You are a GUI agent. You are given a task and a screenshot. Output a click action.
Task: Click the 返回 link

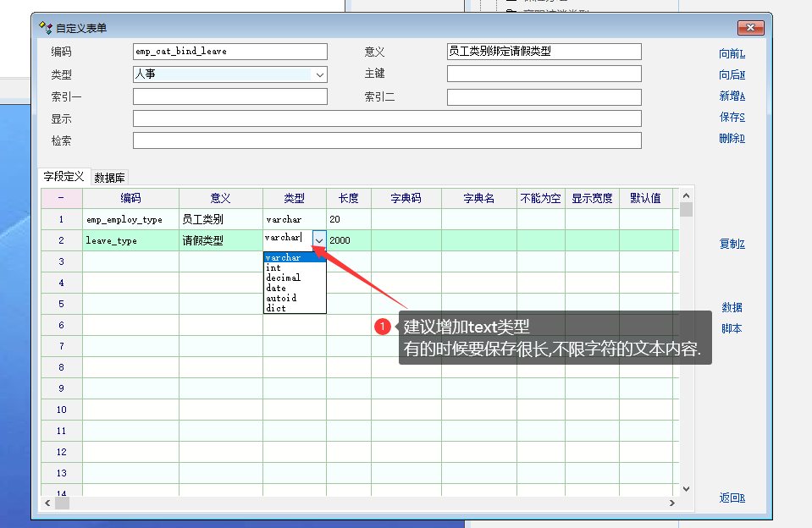click(732, 498)
